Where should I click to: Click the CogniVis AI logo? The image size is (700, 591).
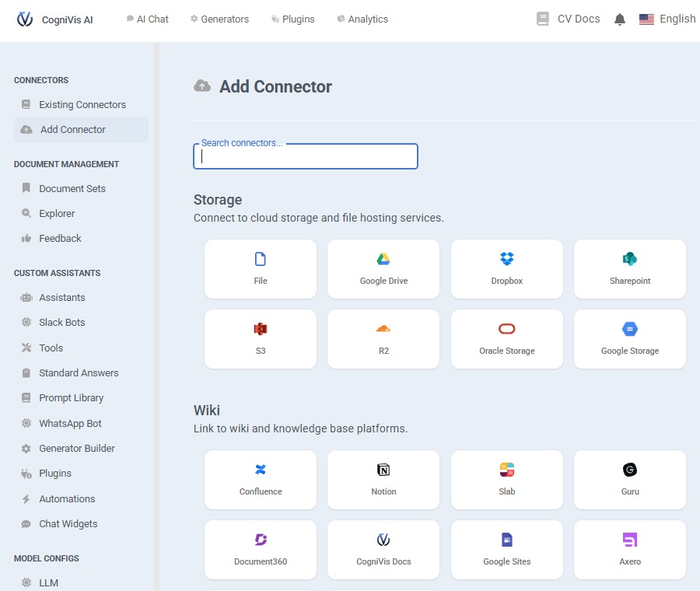pos(54,19)
